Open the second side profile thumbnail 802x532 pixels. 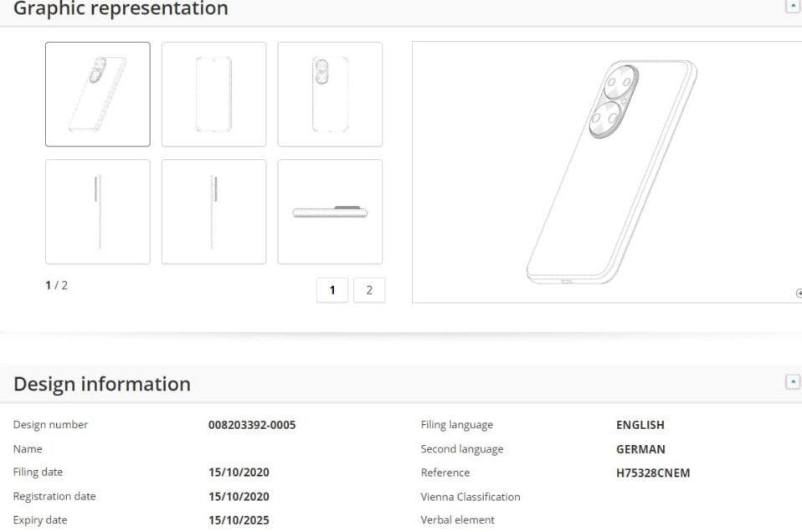213,212
